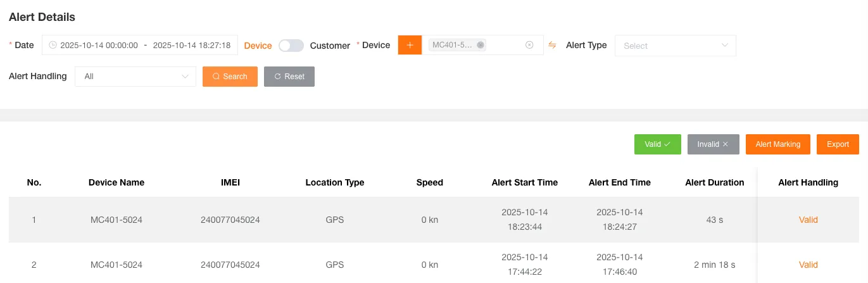Clear the Device selection field

click(x=529, y=45)
